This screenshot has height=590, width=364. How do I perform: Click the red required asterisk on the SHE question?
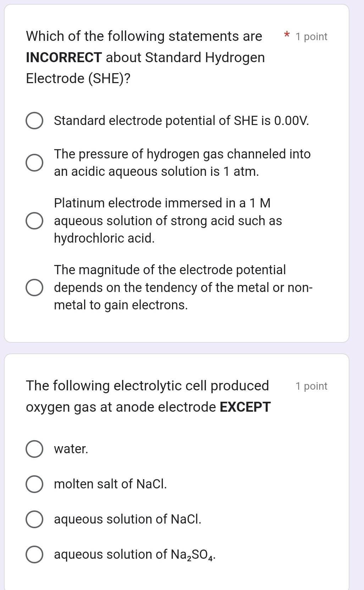coord(287,35)
